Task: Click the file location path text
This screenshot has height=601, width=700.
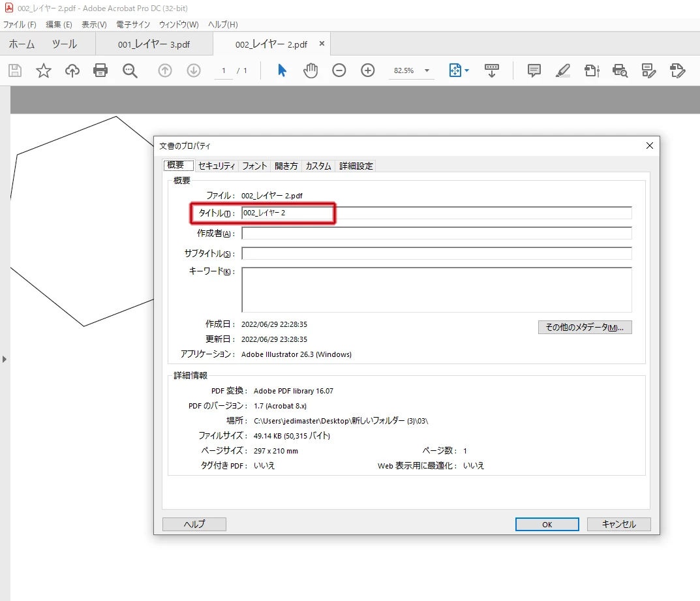Action: click(x=341, y=421)
